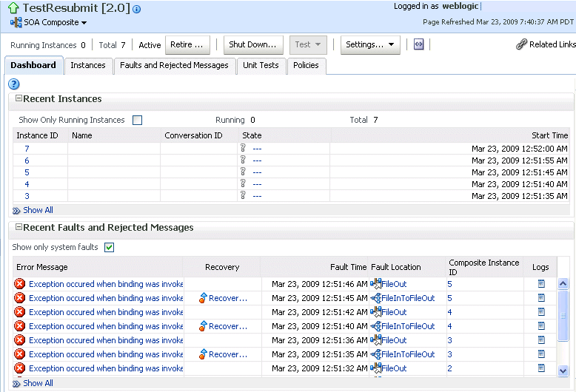
Task: Open instance ID 4 link
Action: tap(27, 184)
